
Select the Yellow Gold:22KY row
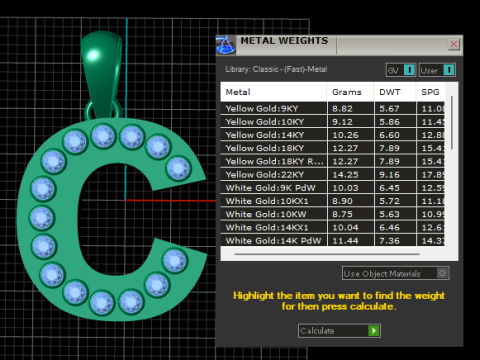(x=332, y=175)
